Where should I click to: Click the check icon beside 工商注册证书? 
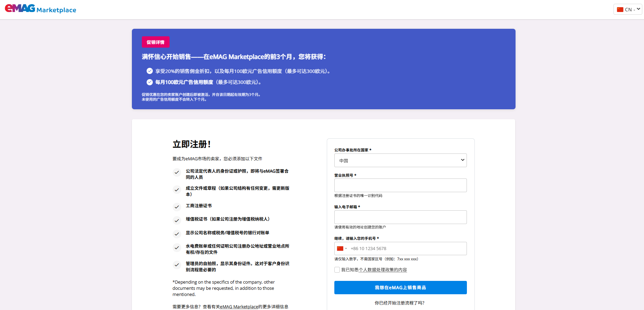pos(177,207)
